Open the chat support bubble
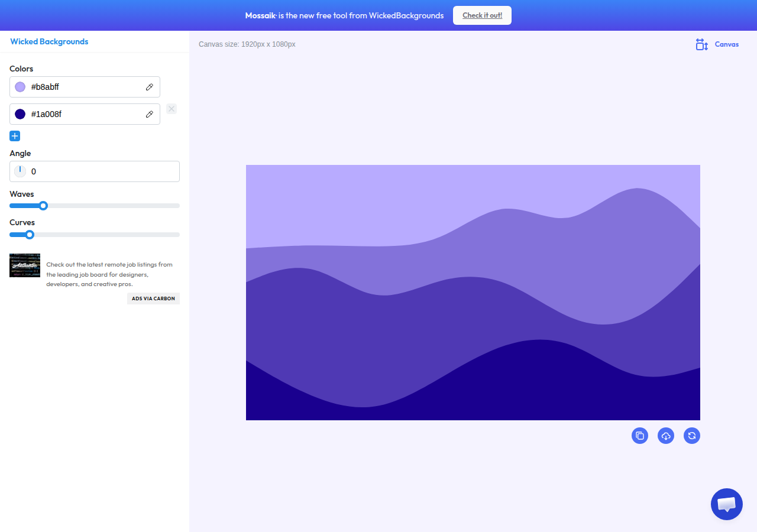The height and width of the screenshot is (532, 757). tap(727, 504)
